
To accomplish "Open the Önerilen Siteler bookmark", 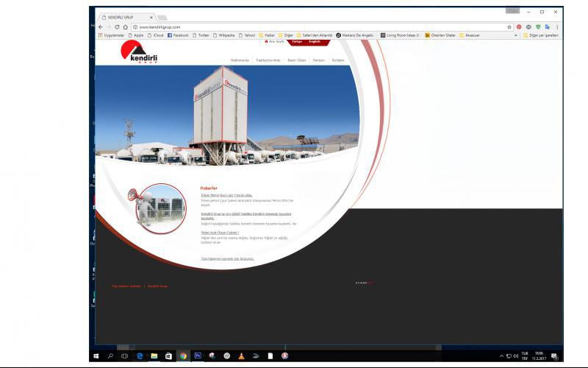I will coord(440,35).
